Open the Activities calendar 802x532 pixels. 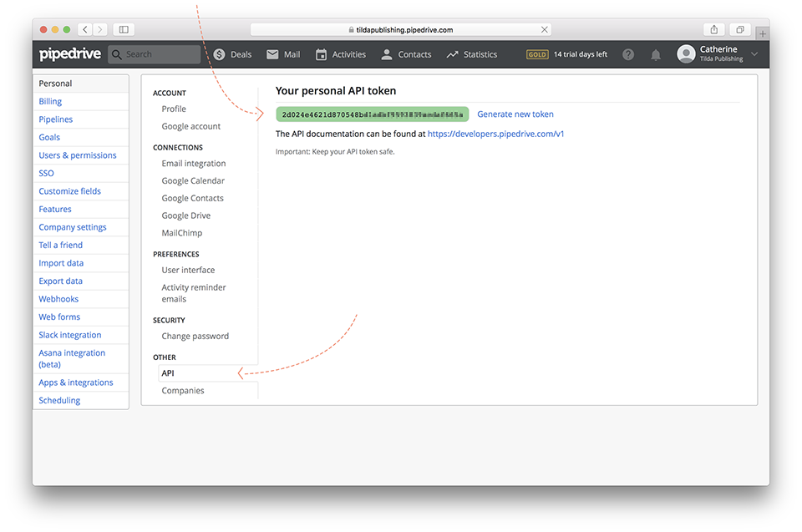(340, 53)
